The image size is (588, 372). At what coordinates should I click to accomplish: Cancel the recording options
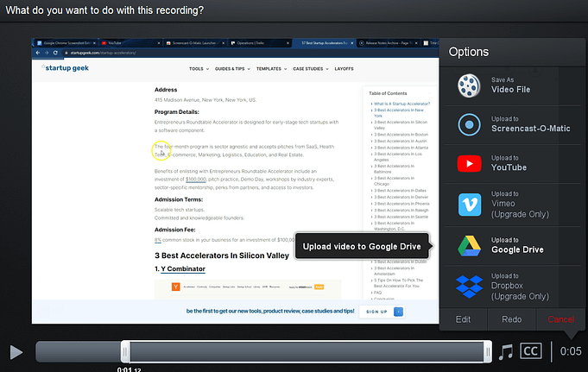click(x=560, y=319)
